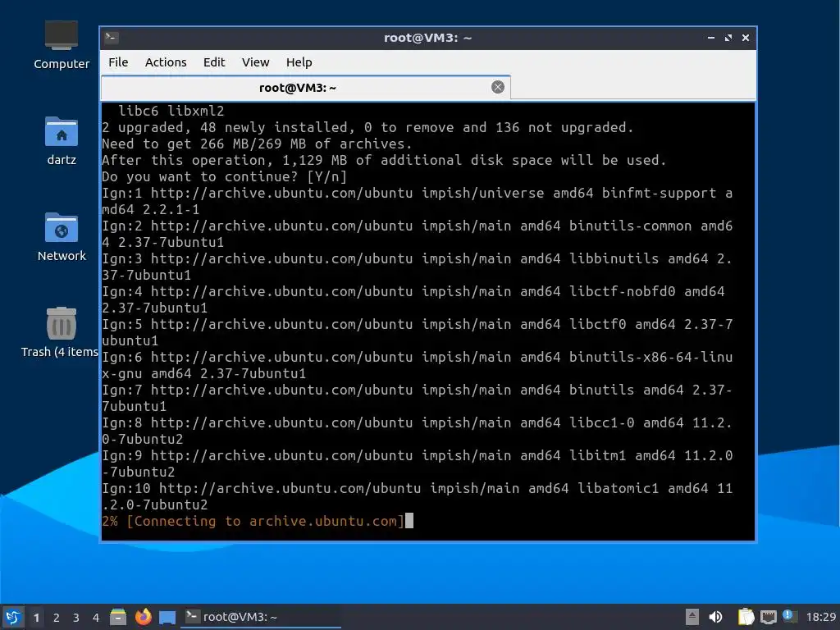Open the Computer desktop icon
This screenshot has height=630, width=840.
(x=62, y=45)
